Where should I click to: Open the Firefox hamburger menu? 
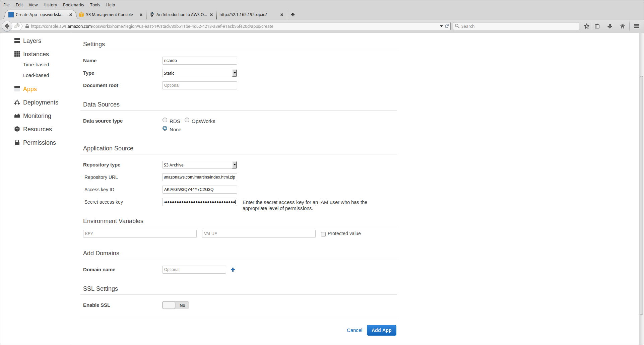[637, 26]
